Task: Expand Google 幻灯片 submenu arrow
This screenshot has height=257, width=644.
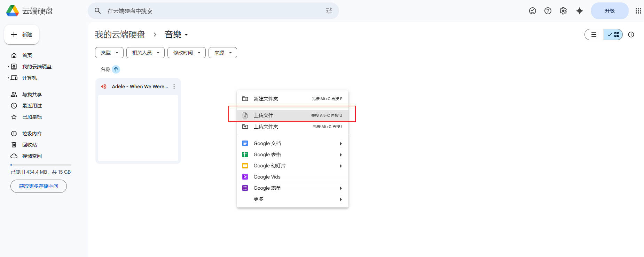Action: [x=341, y=166]
